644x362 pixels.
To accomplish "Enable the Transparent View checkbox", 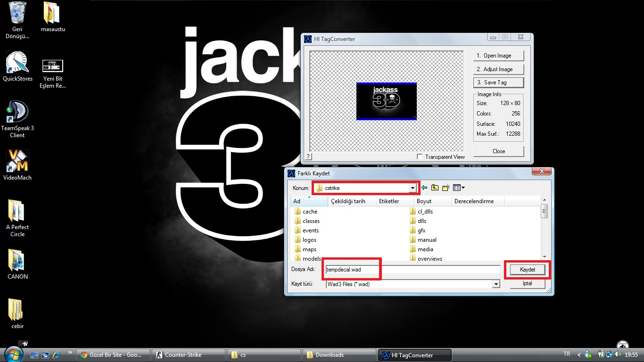I will [420, 157].
